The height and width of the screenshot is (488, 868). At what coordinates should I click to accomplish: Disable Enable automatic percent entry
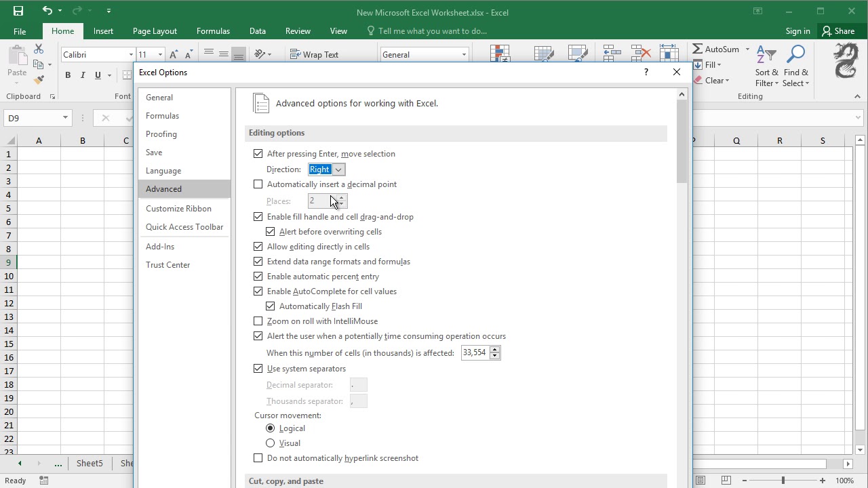click(x=258, y=277)
